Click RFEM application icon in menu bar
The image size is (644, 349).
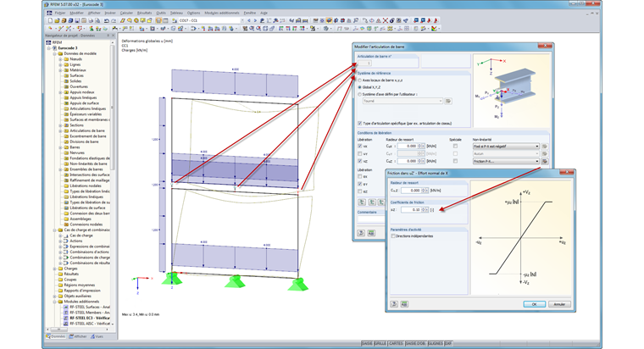[49, 13]
